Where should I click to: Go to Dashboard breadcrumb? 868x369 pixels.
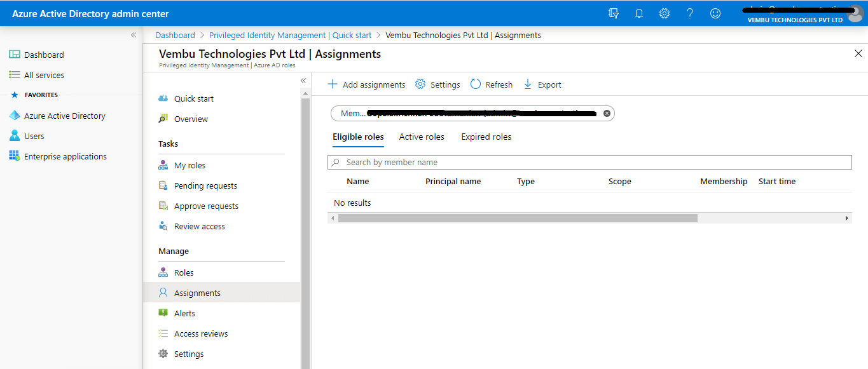175,36
